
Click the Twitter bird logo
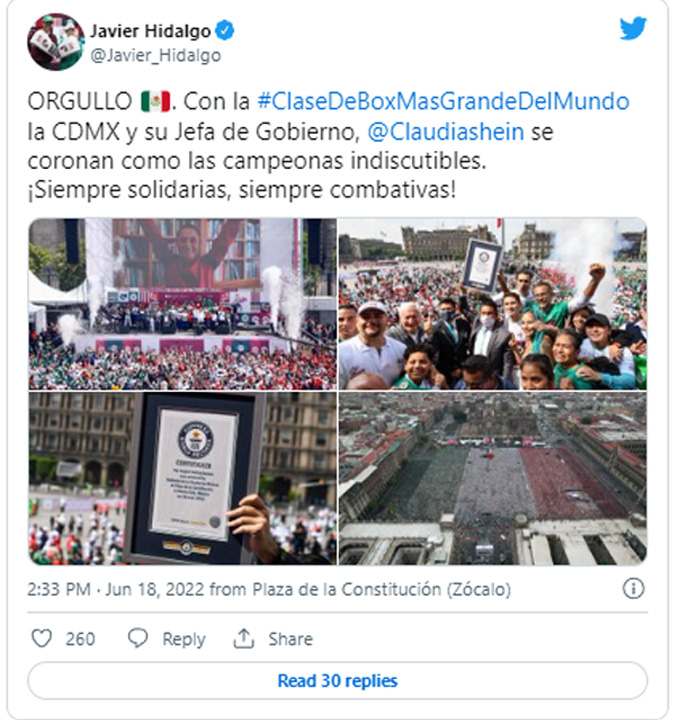[633, 28]
